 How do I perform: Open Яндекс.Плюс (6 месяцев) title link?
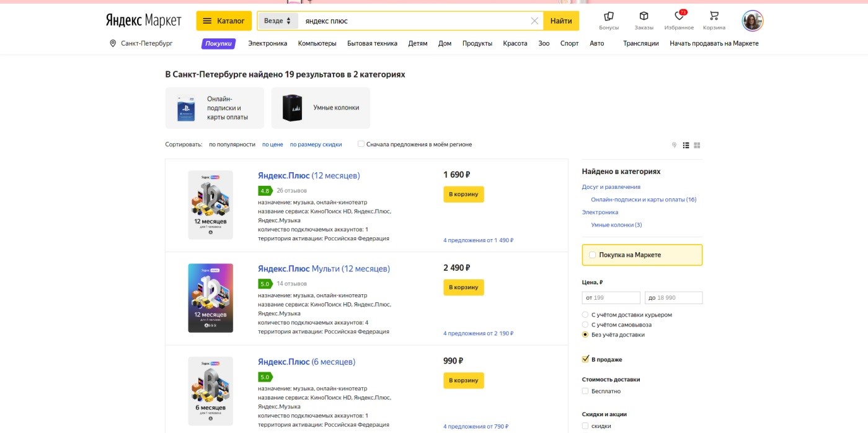[307, 362]
